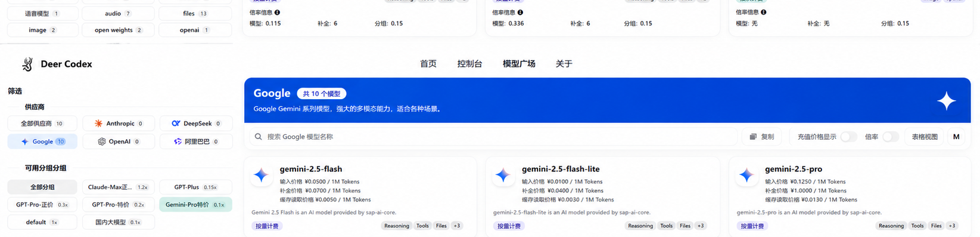Screen dimensions: 980x237
Task: Expand +3 tags on gemini-2.5-pro card
Action: [952, 226]
